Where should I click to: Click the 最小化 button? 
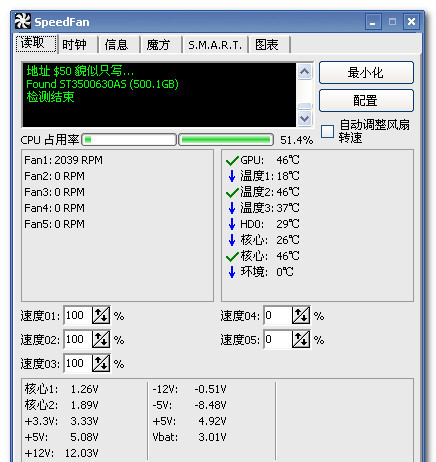(x=366, y=72)
